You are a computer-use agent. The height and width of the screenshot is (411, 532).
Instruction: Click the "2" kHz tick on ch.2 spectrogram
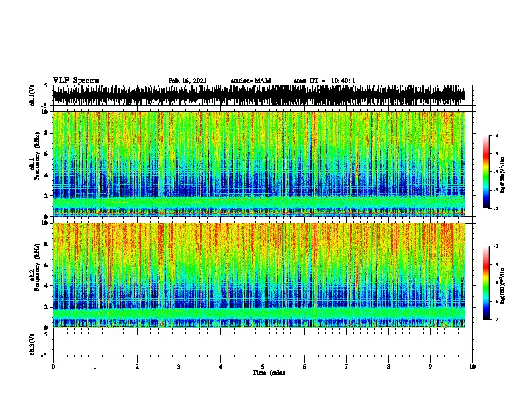(46, 307)
